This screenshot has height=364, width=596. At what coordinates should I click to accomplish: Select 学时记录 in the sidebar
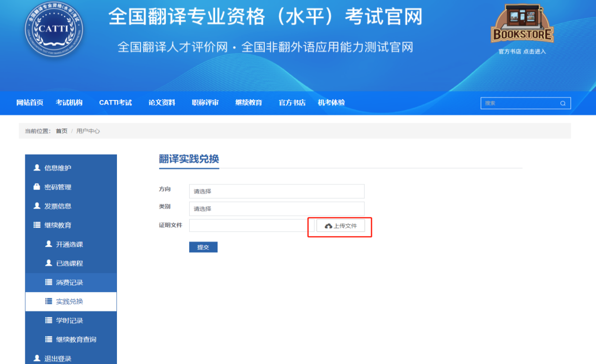(x=70, y=320)
